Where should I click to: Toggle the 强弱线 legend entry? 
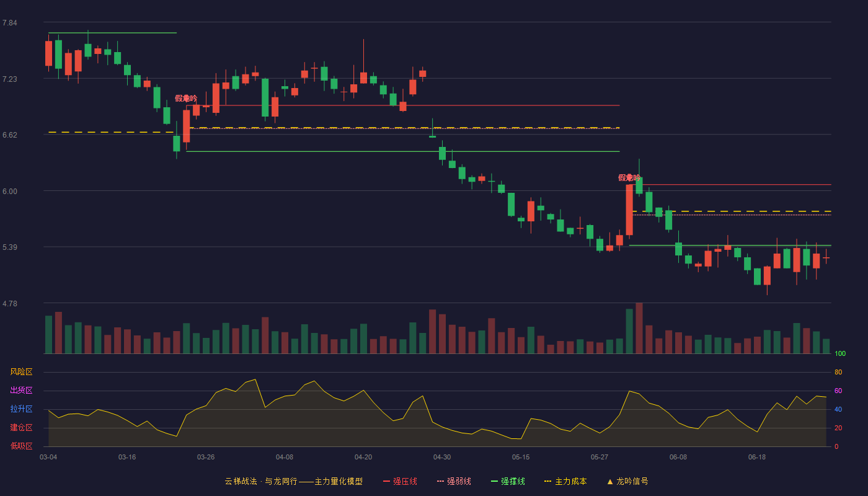click(x=454, y=481)
